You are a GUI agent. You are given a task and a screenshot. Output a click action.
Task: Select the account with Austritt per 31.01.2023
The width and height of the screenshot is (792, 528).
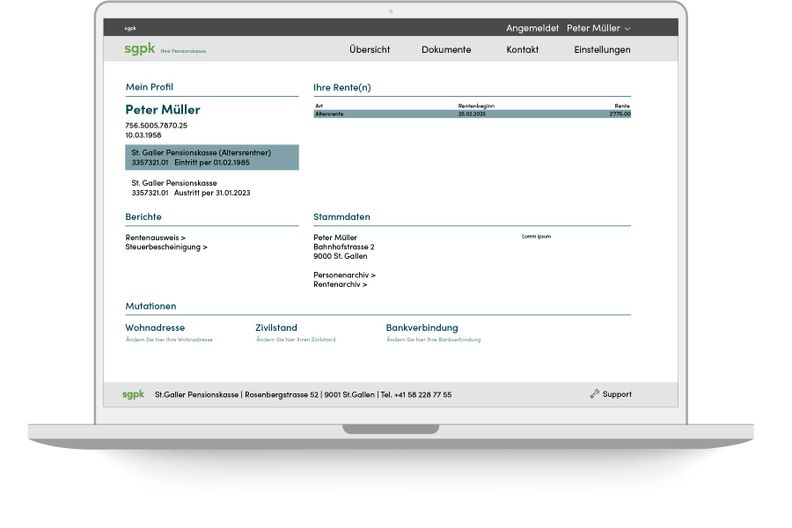pyautogui.click(x=188, y=188)
